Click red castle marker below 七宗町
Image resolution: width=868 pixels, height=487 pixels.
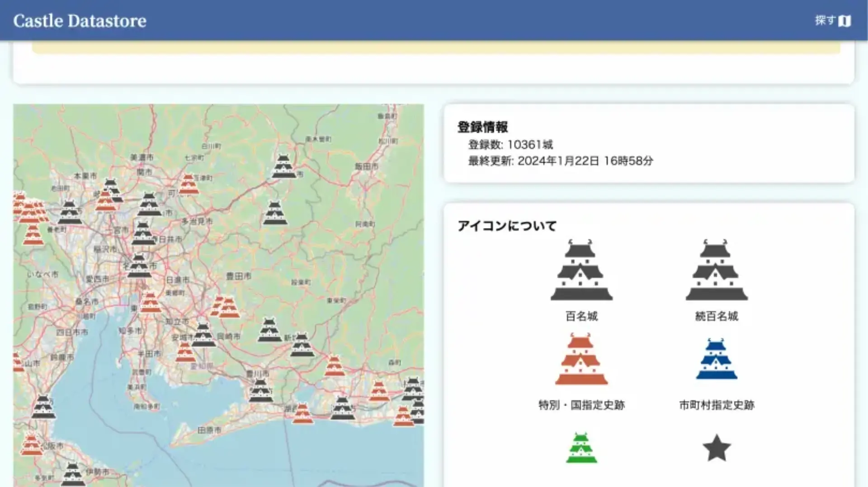point(188,184)
